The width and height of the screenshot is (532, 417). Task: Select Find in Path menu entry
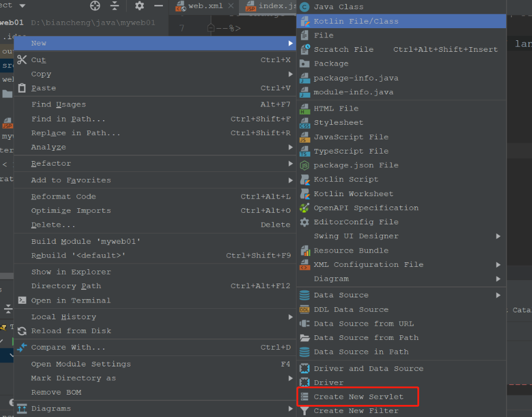pos(155,119)
